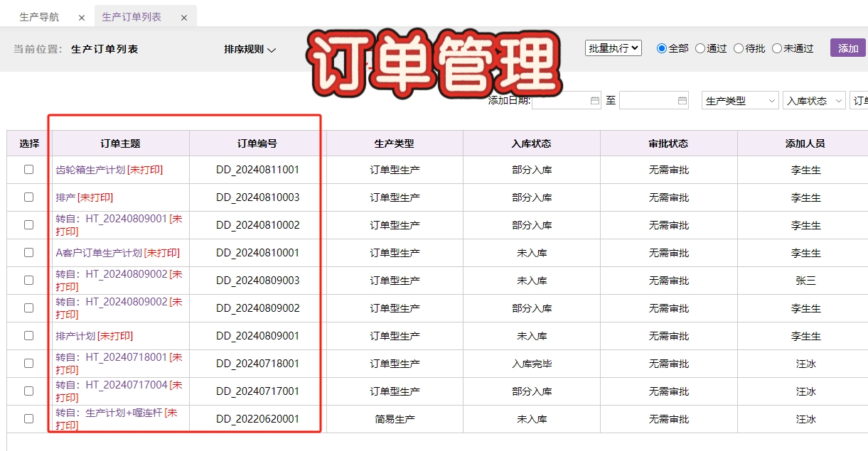Check the box for order DD_20220620001
The width and height of the screenshot is (868, 451).
click(x=29, y=419)
